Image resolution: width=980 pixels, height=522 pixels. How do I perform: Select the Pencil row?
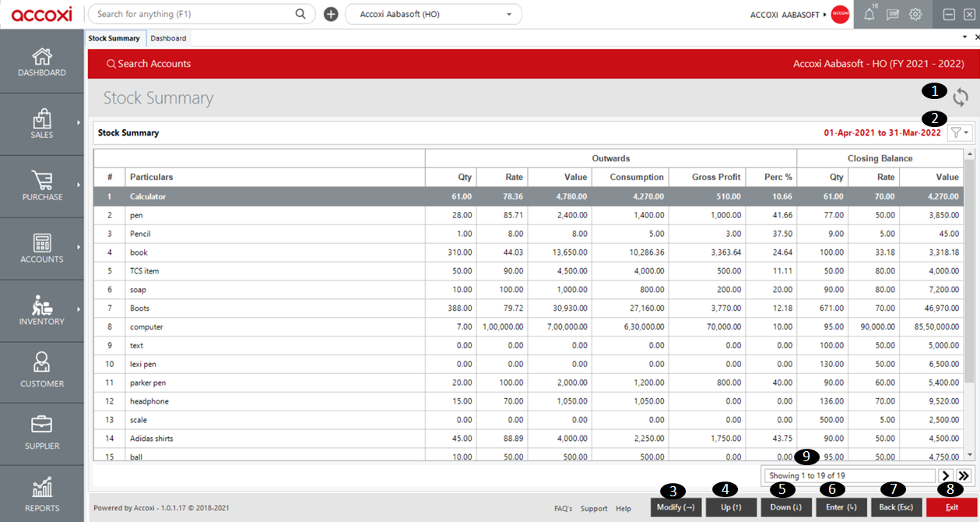pyautogui.click(x=529, y=234)
